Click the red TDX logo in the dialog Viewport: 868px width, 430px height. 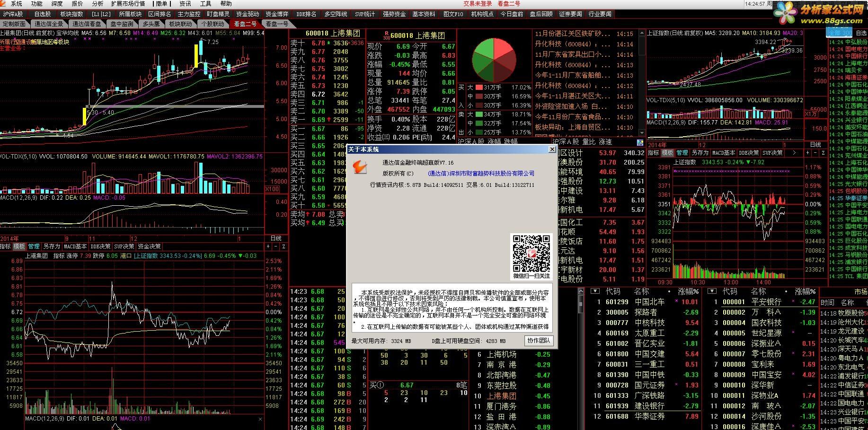361,167
